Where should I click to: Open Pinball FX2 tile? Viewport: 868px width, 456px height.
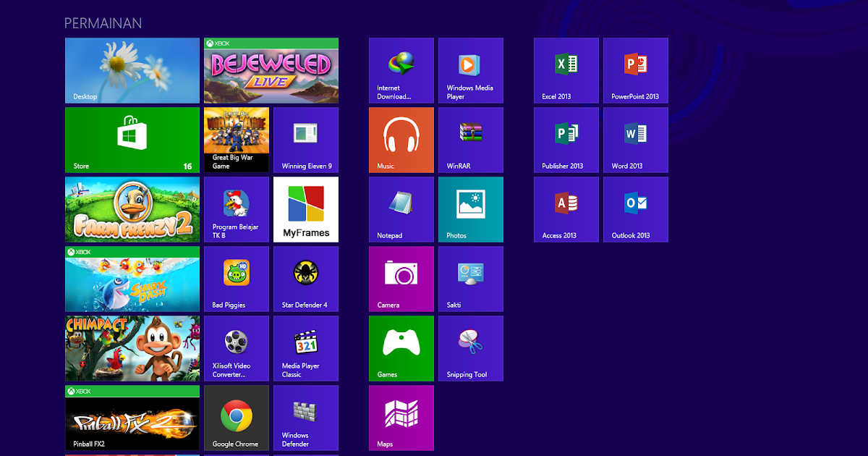click(x=132, y=418)
